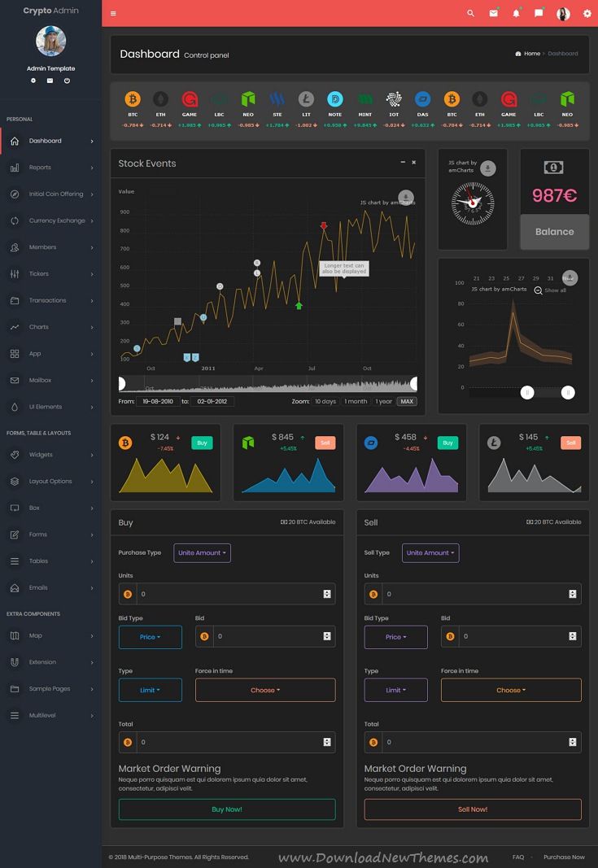Open the settings gear in the top bar
The width and height of the screenshot is (598, 868).
coord(587,13)
